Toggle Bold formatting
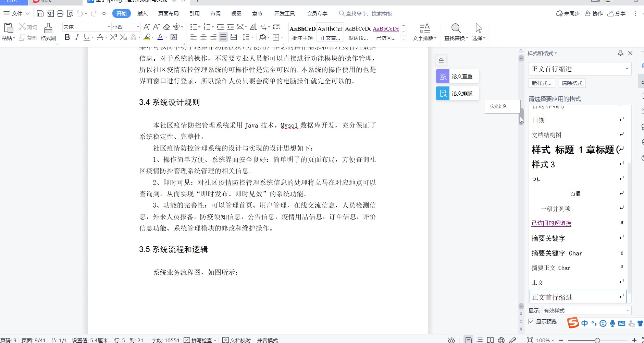The height and width of the screenshot is (343, 644). (67, 37)
